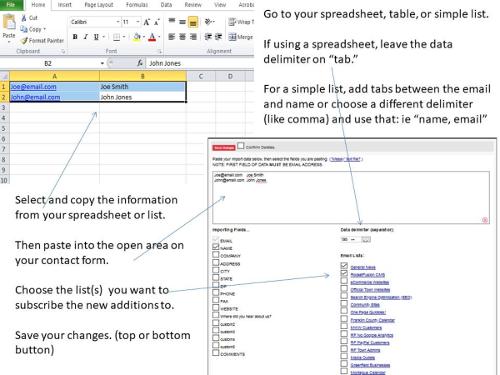Tick the Confirm Deletes checkbox
The width and height of the screenshot is (500, 375).
click(x=241, y=146)
